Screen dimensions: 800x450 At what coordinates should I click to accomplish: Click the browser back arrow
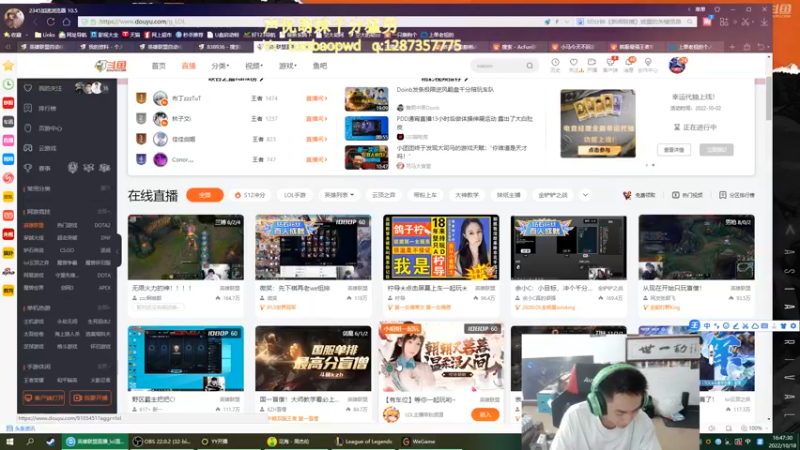tap(35, 22)
